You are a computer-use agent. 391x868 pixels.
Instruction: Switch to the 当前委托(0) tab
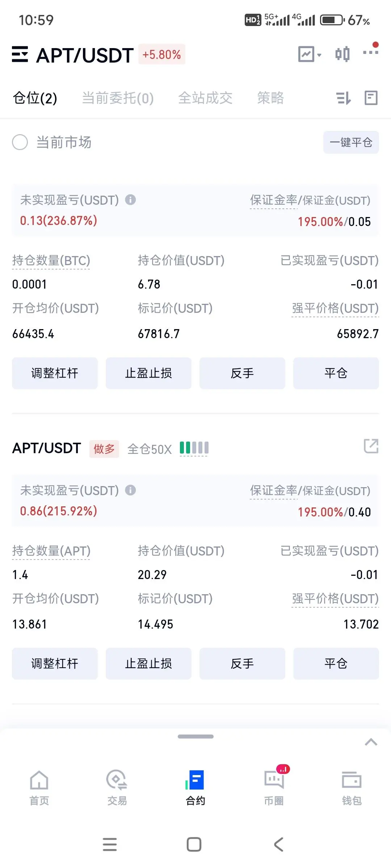tap(118, 98)
